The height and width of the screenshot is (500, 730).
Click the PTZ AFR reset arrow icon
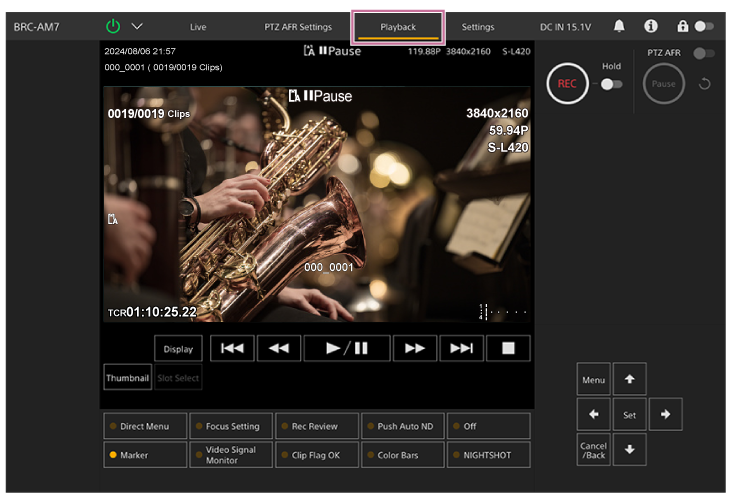tap(704, 84)
